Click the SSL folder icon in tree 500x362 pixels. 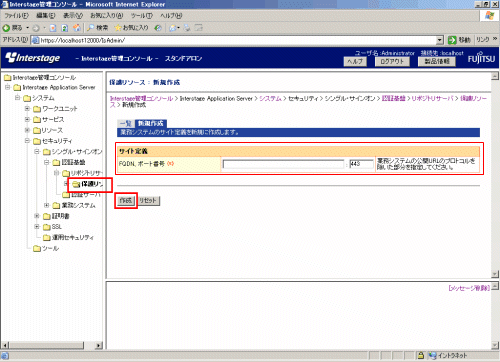tap(47, 227)
